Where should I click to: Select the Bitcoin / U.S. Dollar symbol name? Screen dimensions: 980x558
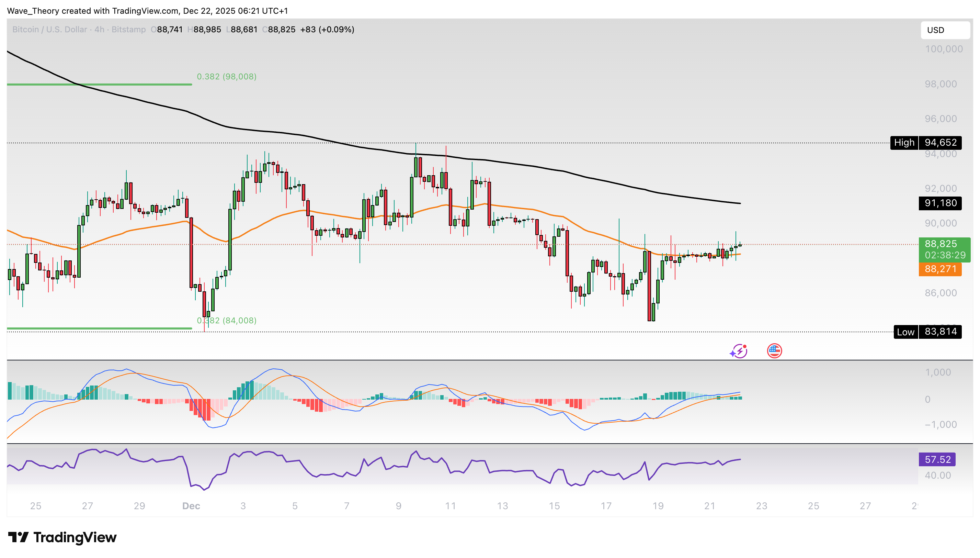click(x=50, y=30)
